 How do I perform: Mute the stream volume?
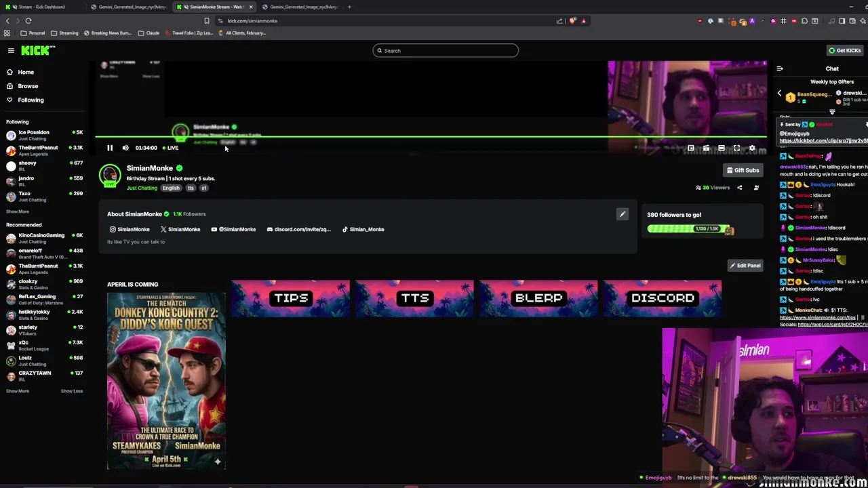pyautogui.click(x=125, y=148)
